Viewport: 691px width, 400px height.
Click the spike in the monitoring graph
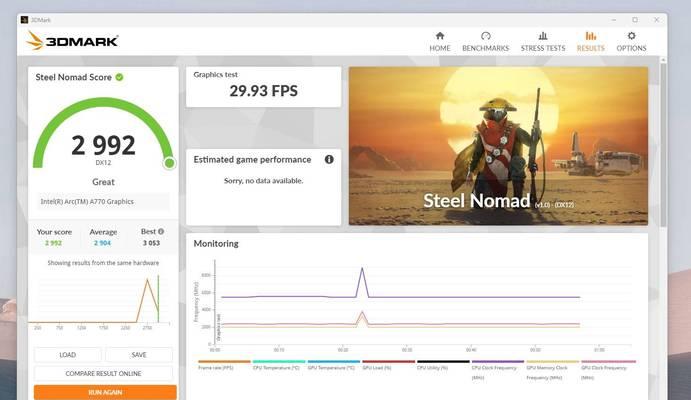362,282
